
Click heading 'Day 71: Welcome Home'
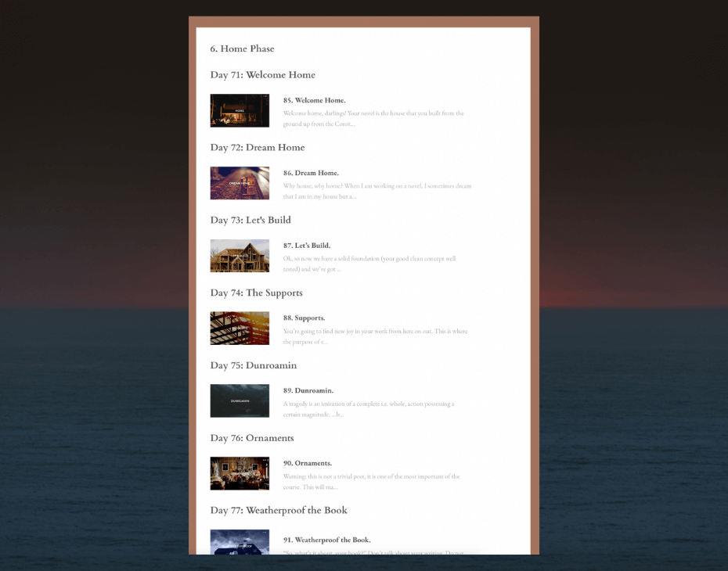(x=263, y=75)
